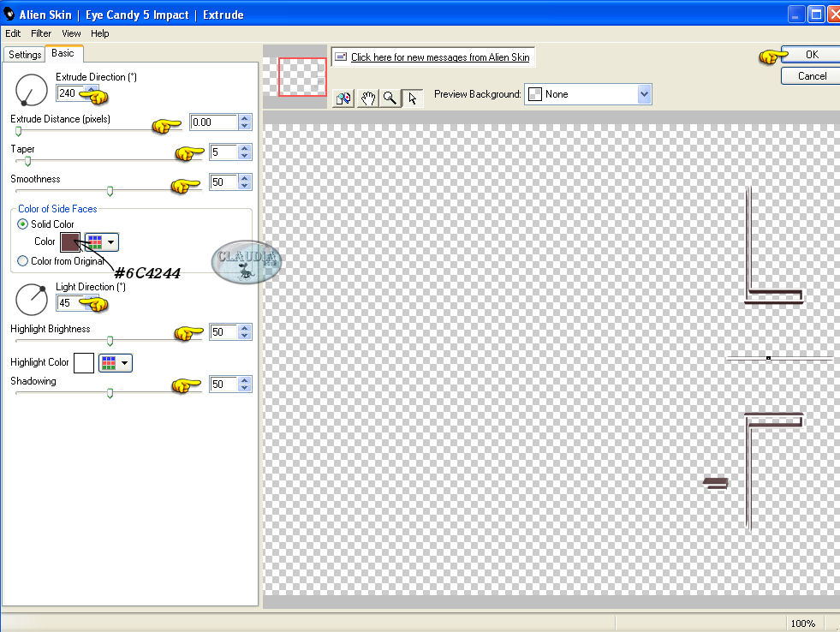Viewport: 840px width, 632px height.
Task: Open the side faces color palette dropdown
Action: [102, 242]
